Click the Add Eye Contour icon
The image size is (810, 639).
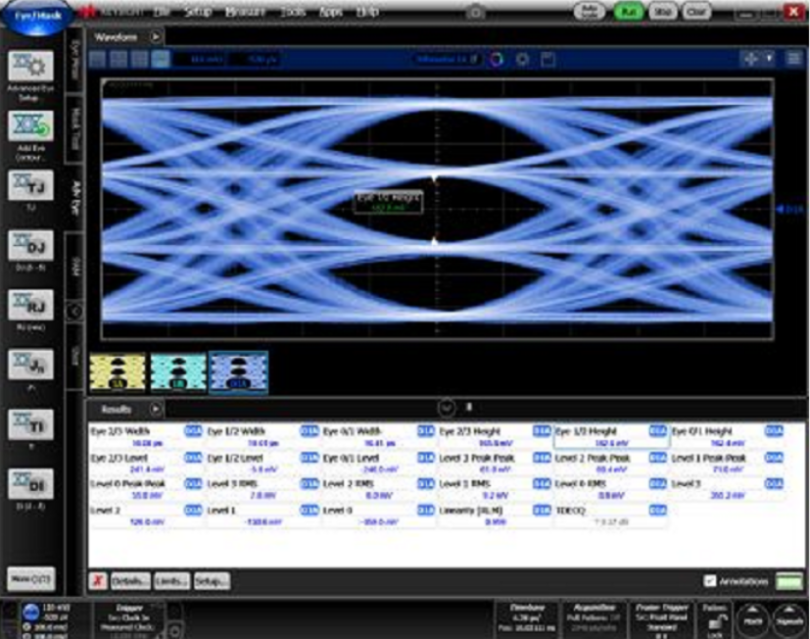(31, 128)
